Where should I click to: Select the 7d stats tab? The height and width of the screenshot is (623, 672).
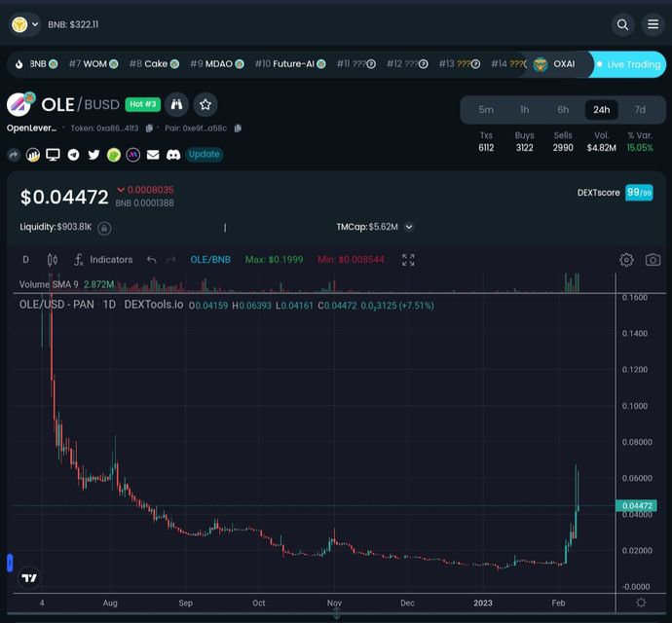(x=640, y=110)
